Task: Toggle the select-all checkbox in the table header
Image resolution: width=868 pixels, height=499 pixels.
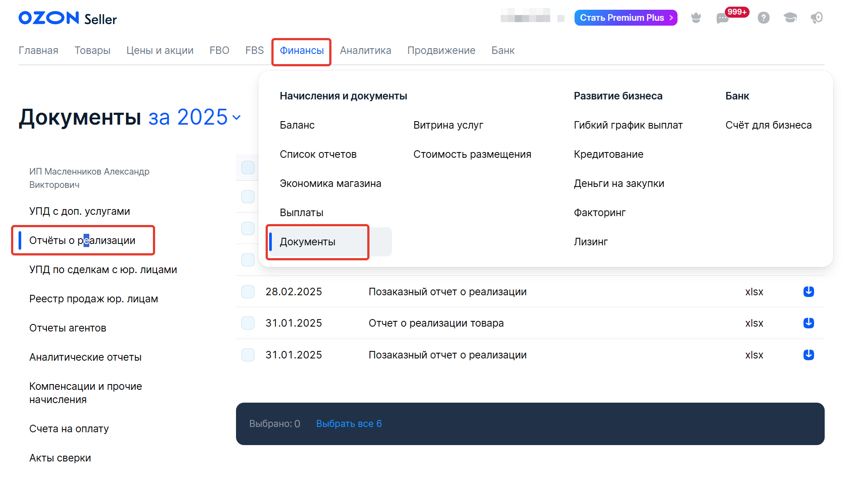Action: pos(248,168)
